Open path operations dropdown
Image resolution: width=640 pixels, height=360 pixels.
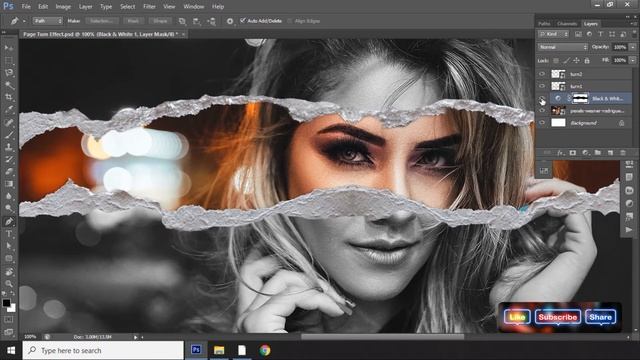click(x=182, y=21)
